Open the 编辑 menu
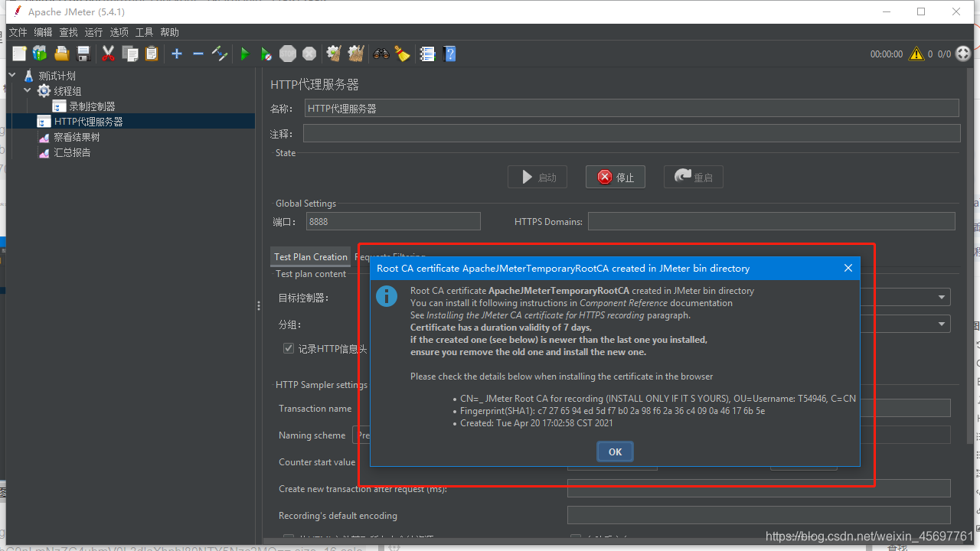This screenshot has width=980, height=551. coord(43,32)
